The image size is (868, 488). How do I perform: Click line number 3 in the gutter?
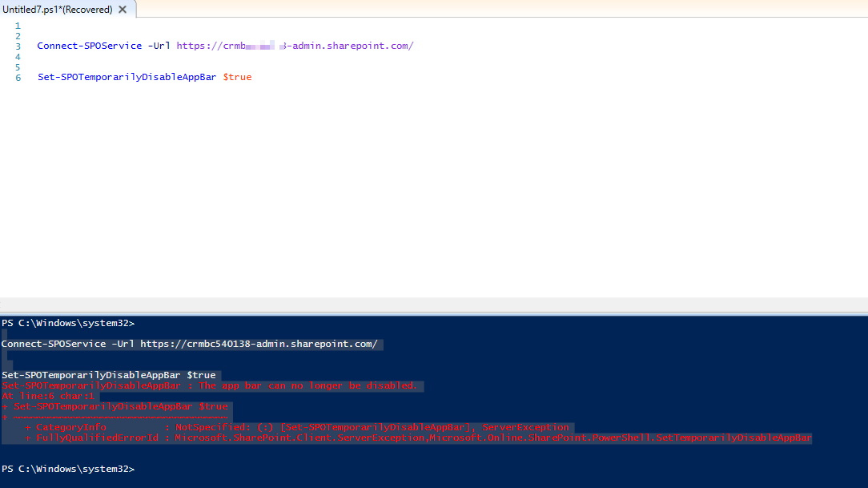(17, 46)
